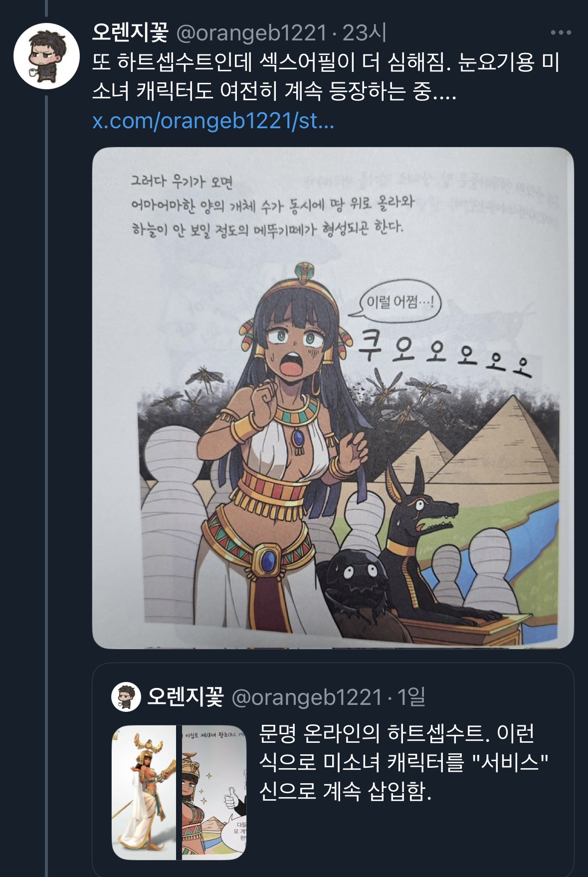Open the tweet text starting with 또 하트셉수트인데

[x=325, y=77]
